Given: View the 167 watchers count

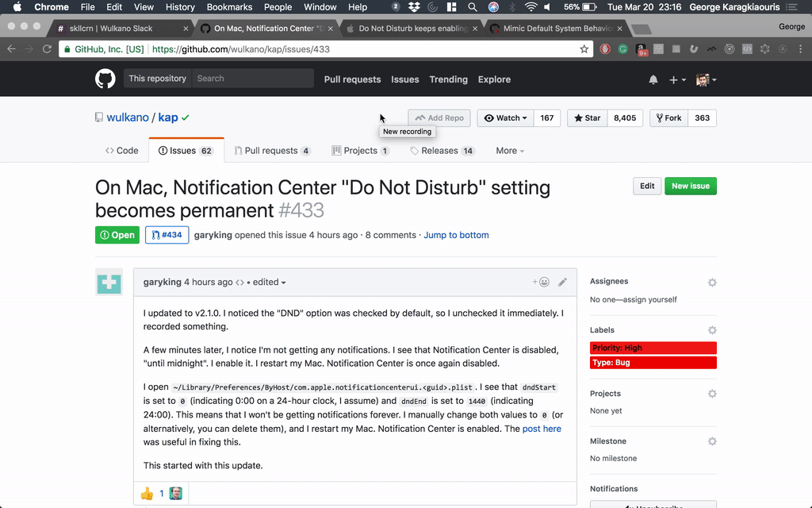Looking at the screenshot, I should [547, 118].
